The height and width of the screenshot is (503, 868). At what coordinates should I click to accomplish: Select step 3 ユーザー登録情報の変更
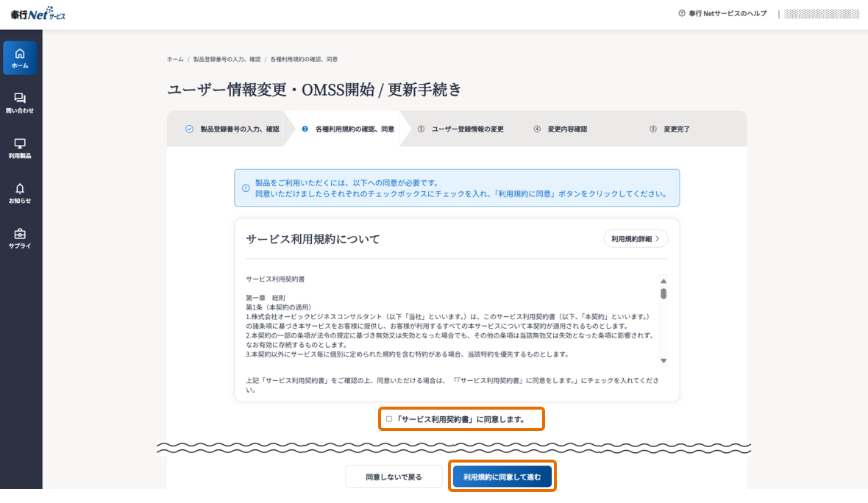[x=460, y=129]
